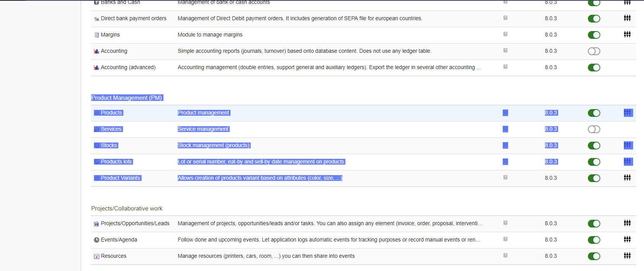Disable Events/Agenda module switch
This screenshot has height=271, width=644.
pyautogui.click(x=594, y=240)
